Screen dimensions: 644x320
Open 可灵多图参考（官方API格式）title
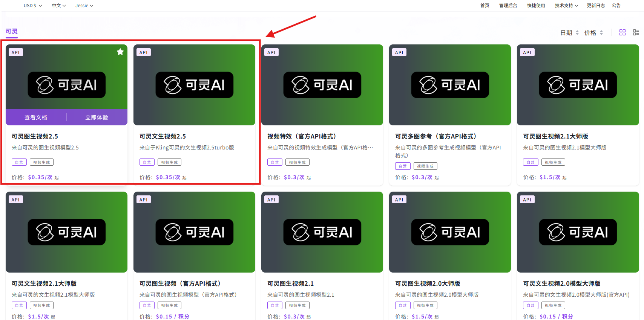[x=436, y=136]
